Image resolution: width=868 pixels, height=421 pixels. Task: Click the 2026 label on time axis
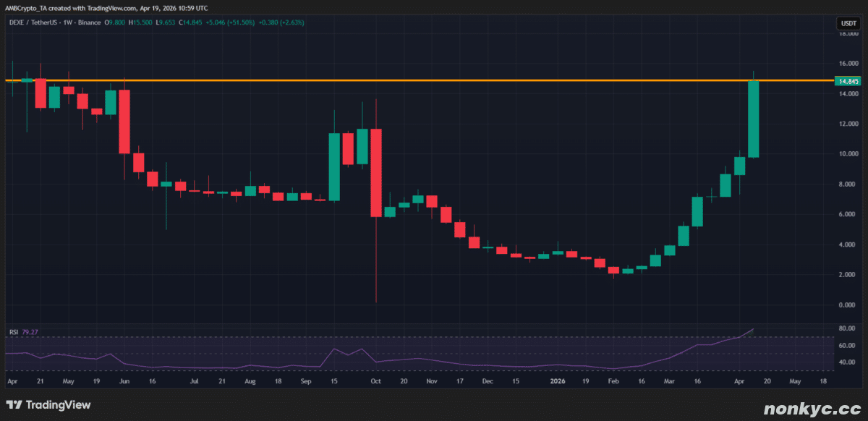(x=557, y=380)
